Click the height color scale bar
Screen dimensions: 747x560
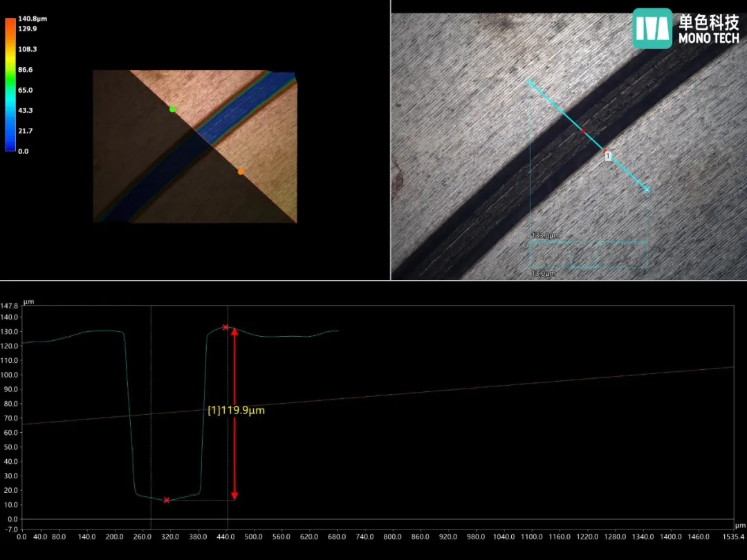pyautogui.click(x=10, y=84)
